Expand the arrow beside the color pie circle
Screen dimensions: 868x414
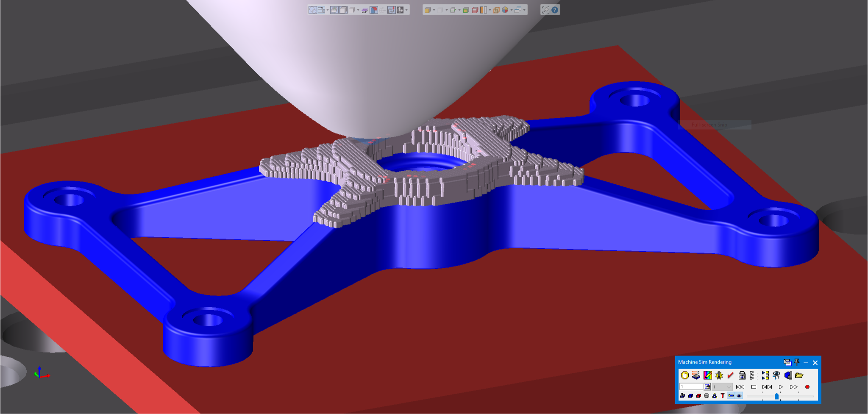pos(512,10)
